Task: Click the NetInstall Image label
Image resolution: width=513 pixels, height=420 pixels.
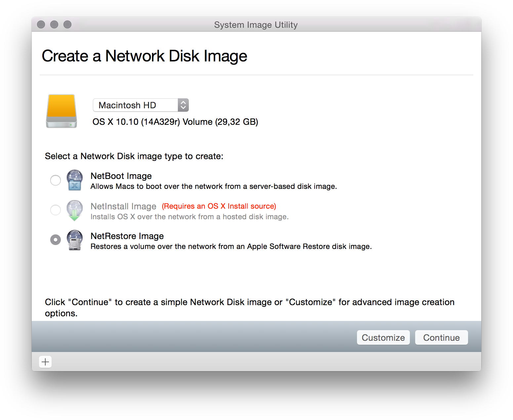Action: pos(123,206)
